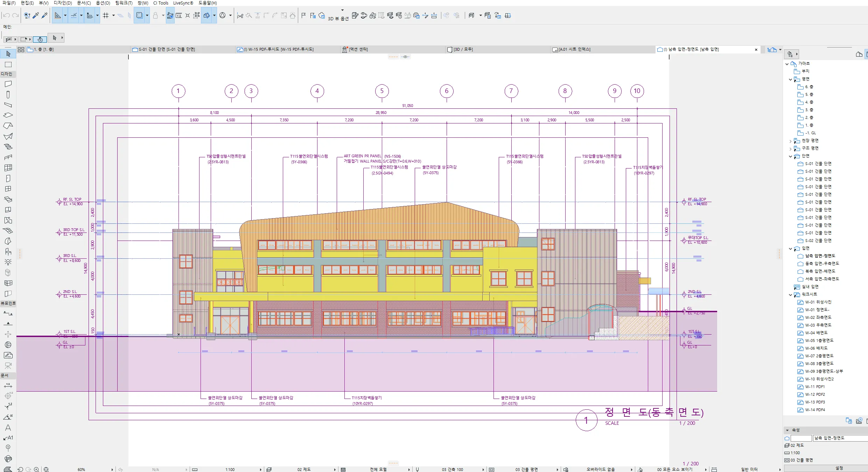Click the Dimension tool icon
The width and height of the screenshot is (868, 472).
coord(8,385)
